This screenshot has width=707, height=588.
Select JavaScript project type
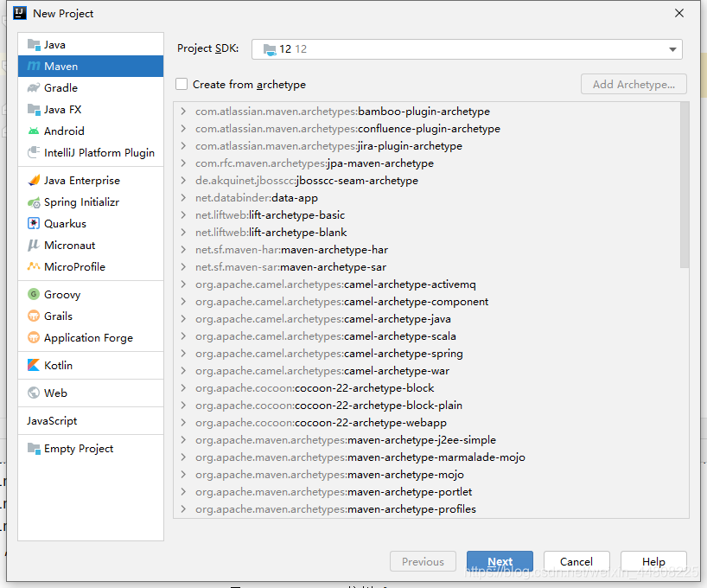(52, 420)
